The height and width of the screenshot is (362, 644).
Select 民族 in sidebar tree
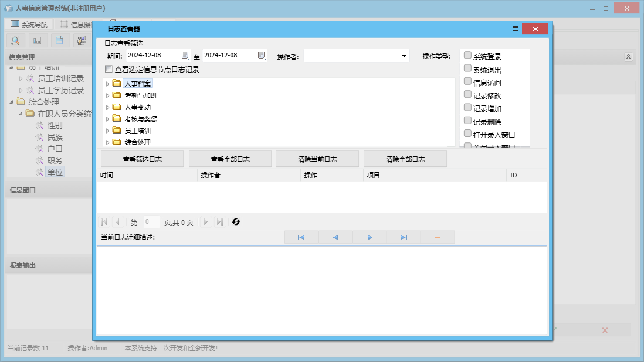pos(55,137)
